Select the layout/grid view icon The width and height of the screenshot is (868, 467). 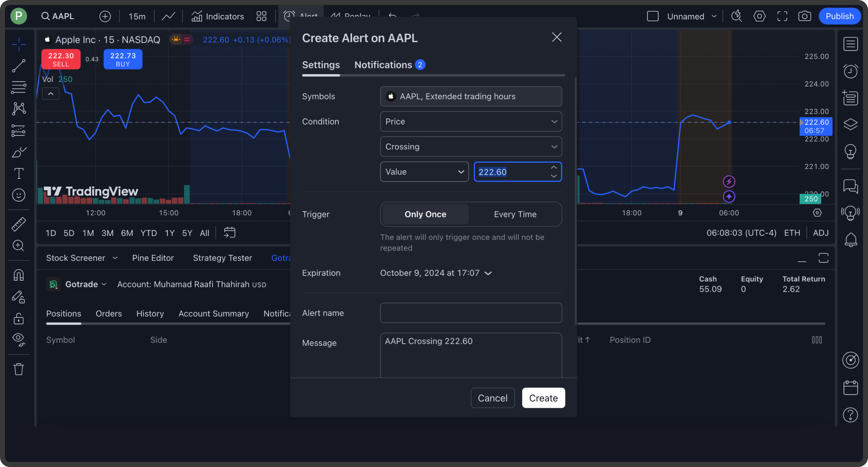pos(261,16)
